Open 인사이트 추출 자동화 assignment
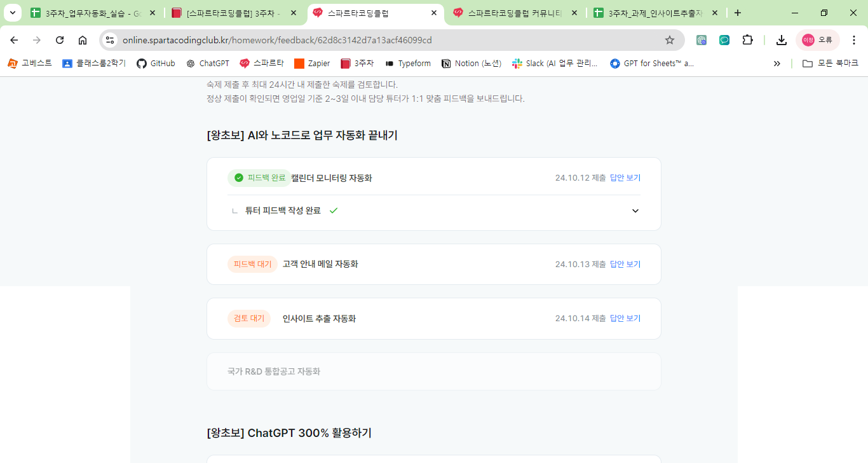 point(319,319)
